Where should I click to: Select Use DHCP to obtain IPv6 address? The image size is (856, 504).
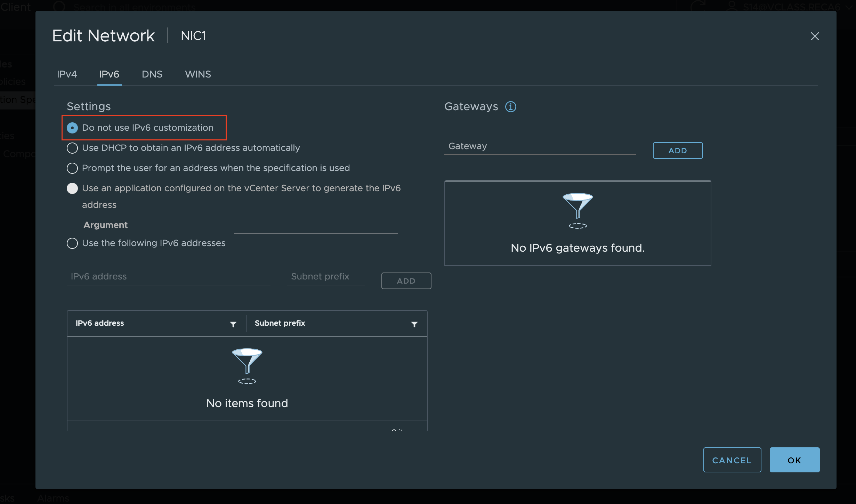click(72, 148)
